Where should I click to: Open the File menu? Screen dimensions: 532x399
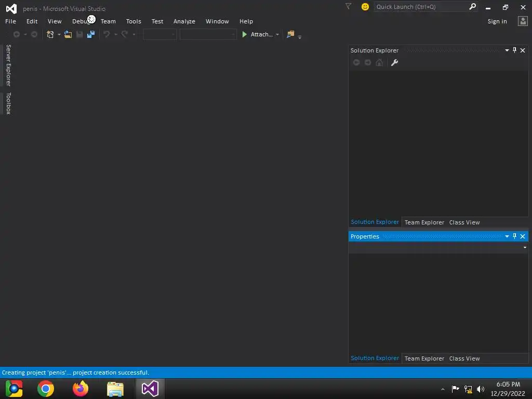[x=10, y=21]
